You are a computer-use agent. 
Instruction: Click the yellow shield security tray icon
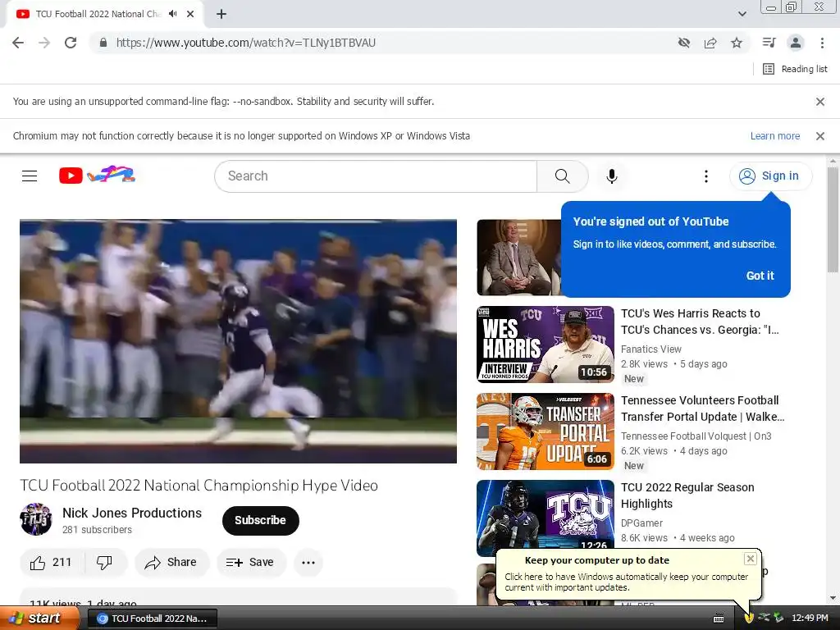749,619
